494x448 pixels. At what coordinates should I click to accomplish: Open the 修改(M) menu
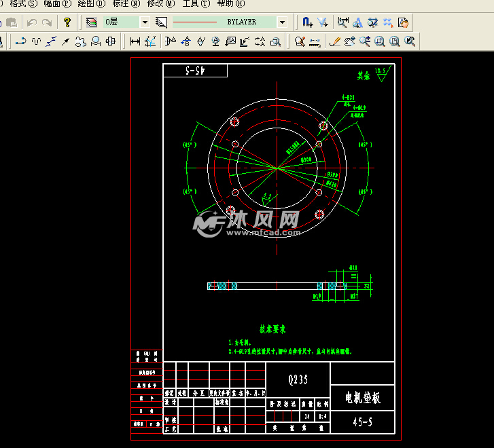(x=161, y=4)
